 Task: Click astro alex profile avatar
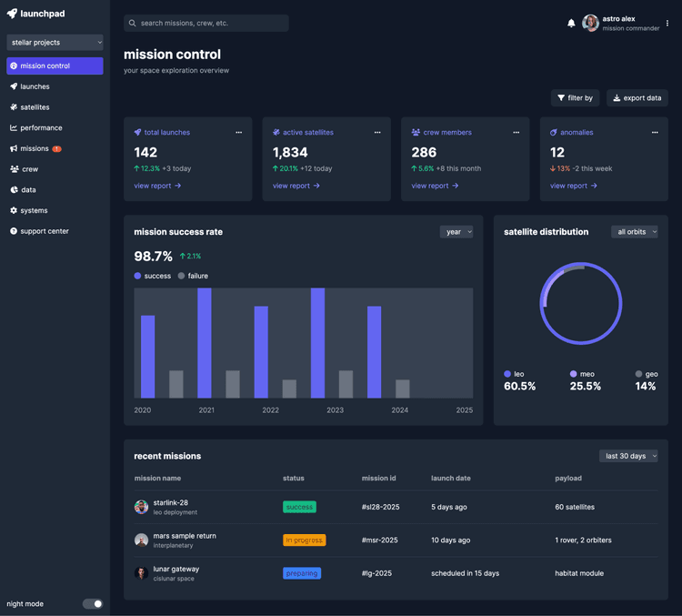click(x=591, y=24)
